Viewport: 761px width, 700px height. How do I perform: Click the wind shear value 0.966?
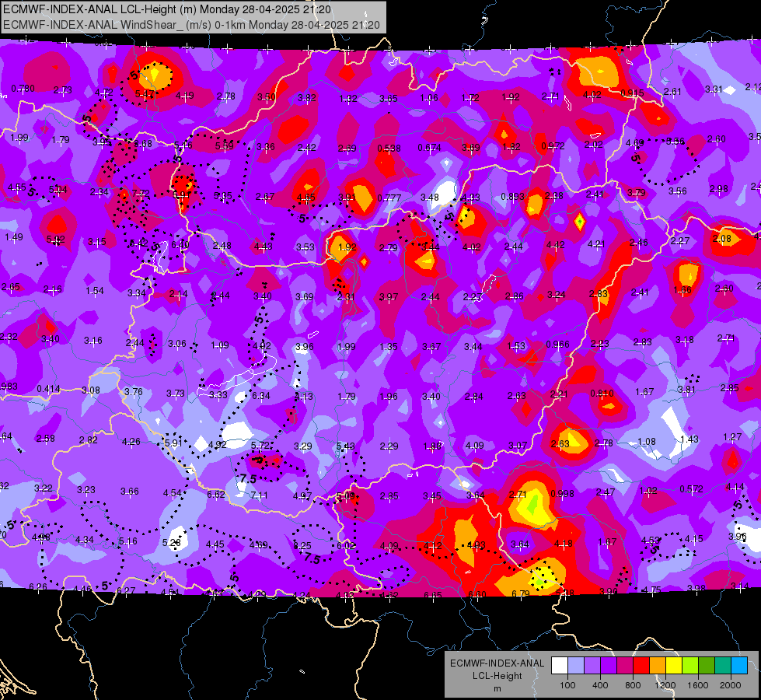tap(557, 345)
